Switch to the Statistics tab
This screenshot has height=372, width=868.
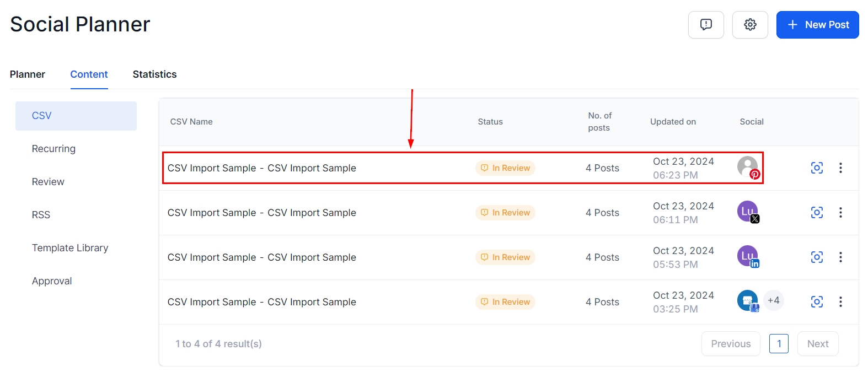pos(154,74)
